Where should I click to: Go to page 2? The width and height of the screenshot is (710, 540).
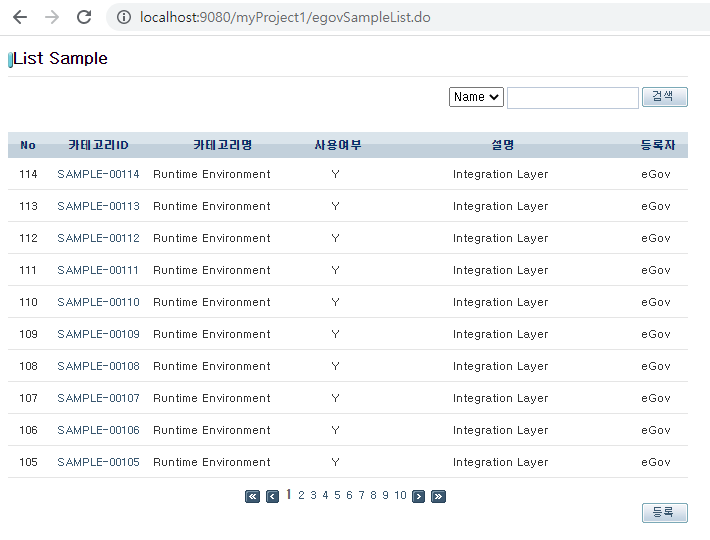click(301, 495)
